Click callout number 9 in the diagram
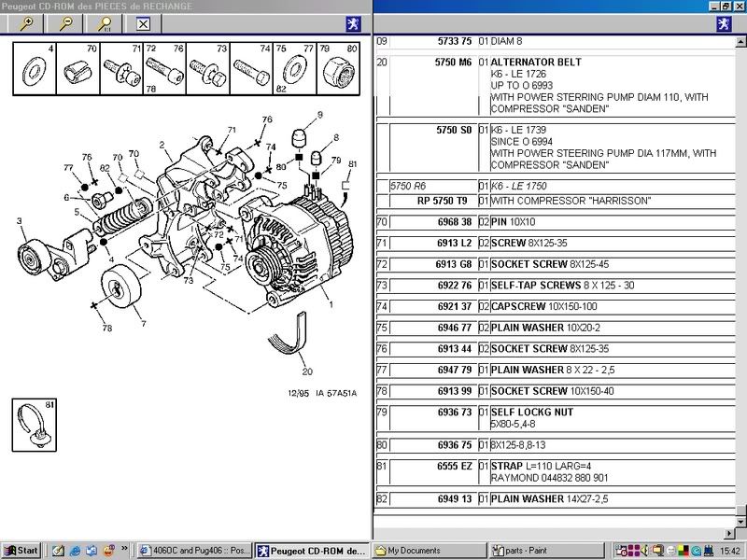The width and height of the screenshot is (747, 560). [320, 115]
